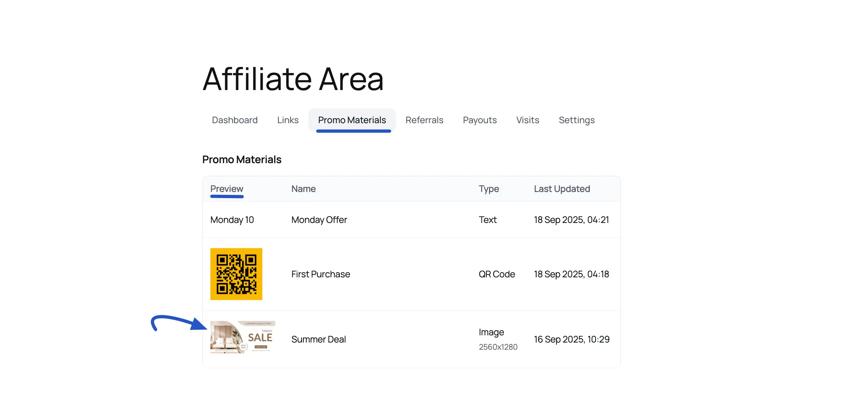868x416 pixels.
Task: View the Visits tab
Action: tap(527, 120)
